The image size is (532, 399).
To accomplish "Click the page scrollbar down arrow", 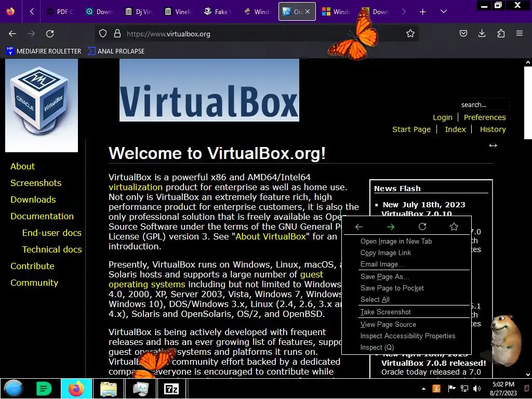I will point(528,374).
